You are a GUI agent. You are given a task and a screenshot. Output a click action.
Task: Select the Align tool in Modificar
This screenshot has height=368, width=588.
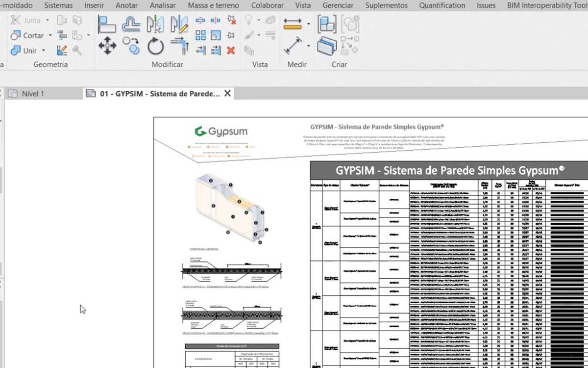click(x=107, y=24)
